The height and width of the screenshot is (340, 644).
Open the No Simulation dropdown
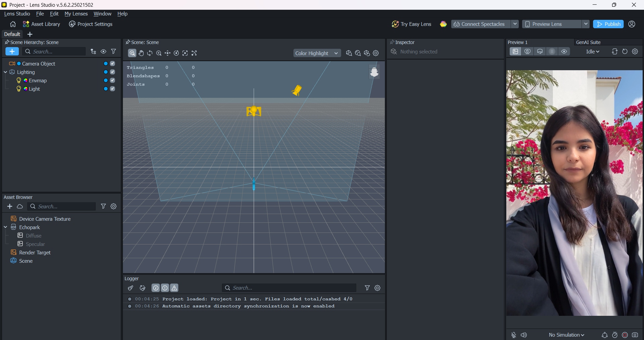[566, 335]
